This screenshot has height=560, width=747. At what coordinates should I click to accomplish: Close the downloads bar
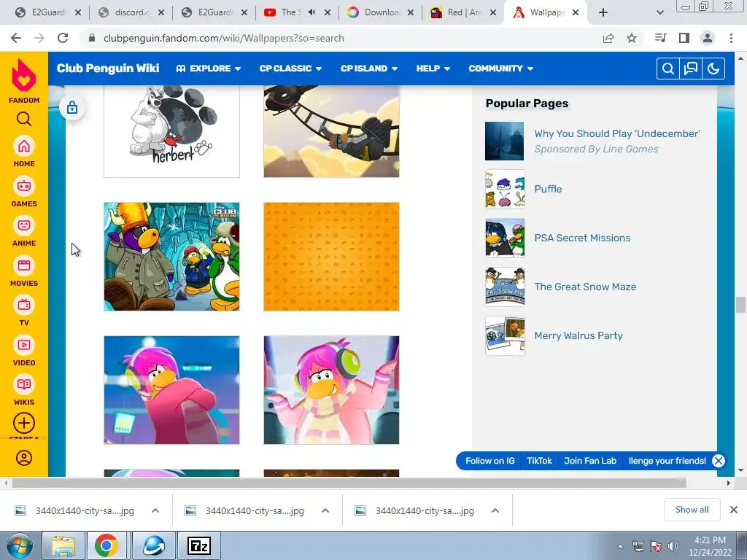tap(734, 510)
